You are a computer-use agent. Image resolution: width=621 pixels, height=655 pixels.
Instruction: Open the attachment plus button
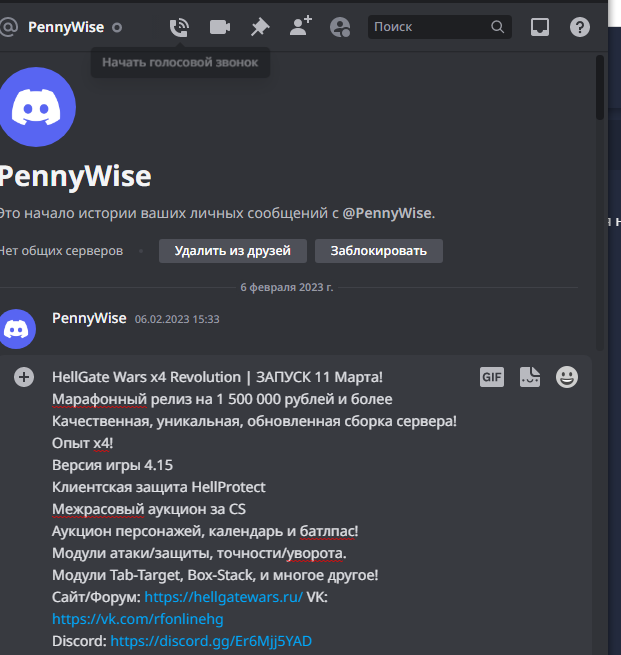(24, 377)
